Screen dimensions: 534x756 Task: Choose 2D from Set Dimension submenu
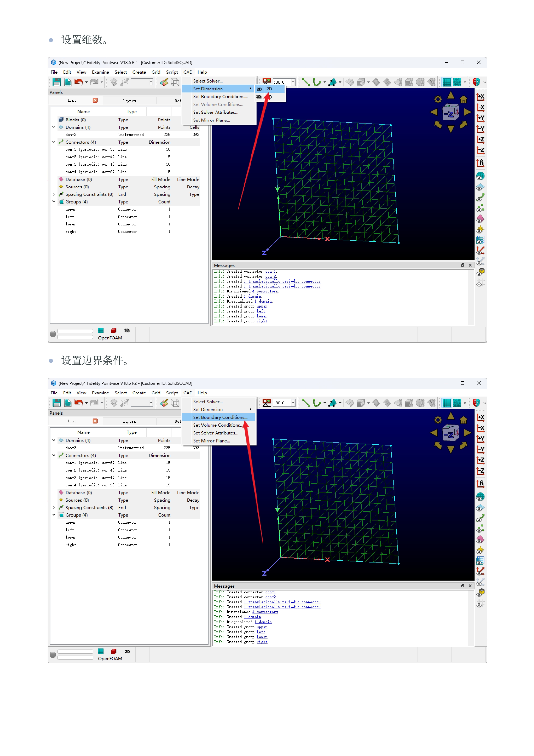[269, 89]
